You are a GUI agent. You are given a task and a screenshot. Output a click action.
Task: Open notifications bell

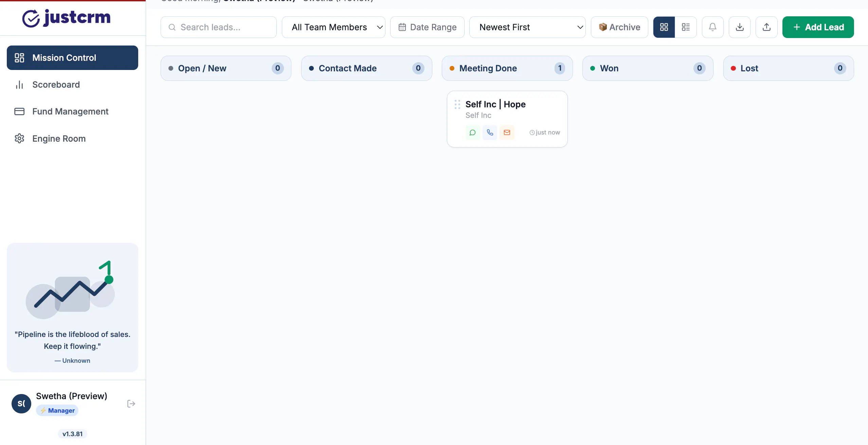point(712,27)
